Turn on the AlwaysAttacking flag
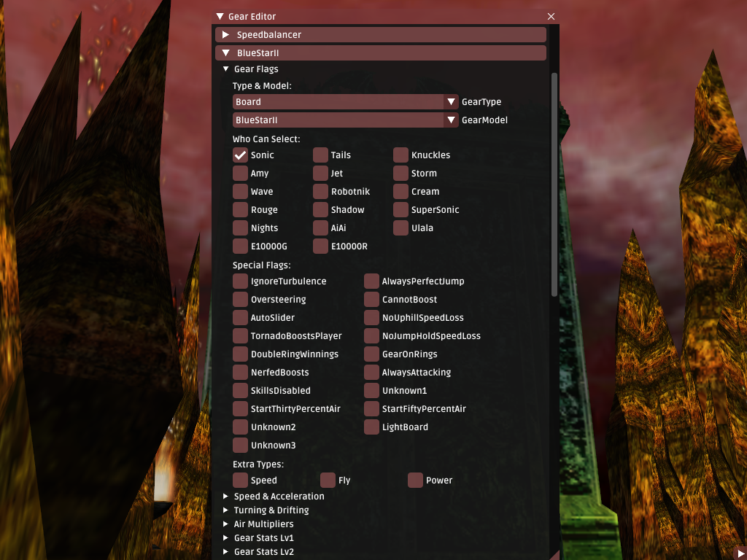 [371, 373]
